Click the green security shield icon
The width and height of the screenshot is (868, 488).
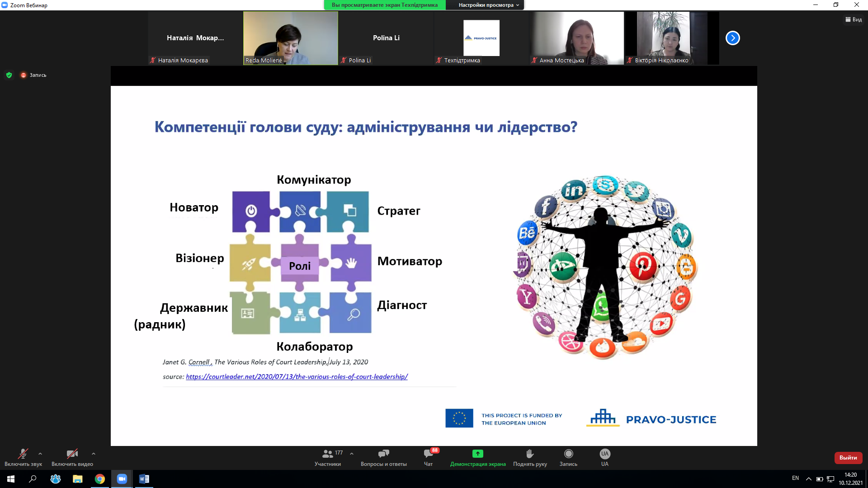point(9,75)
